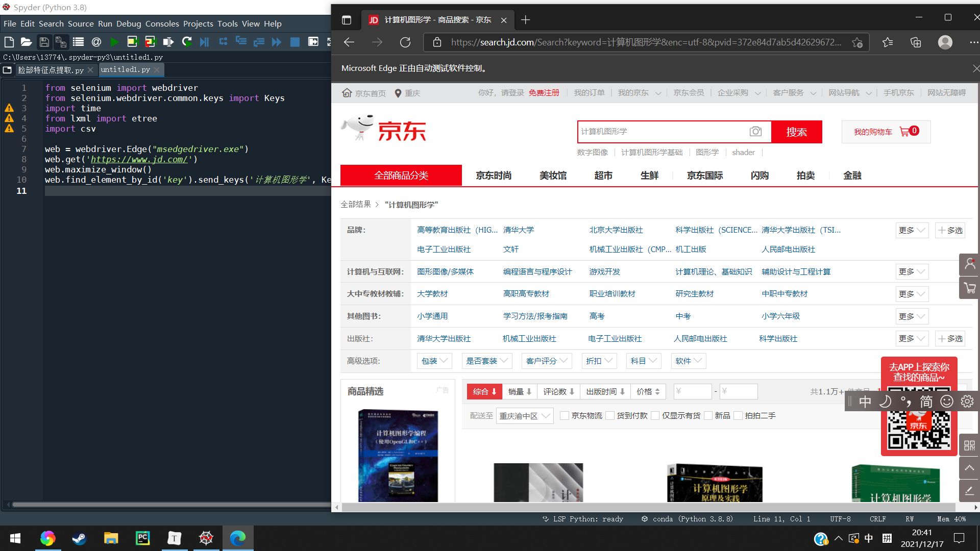This screenshot has width=980, height=551.
Task: Open the 客户评分 dropdown
Action: point(547,361)
